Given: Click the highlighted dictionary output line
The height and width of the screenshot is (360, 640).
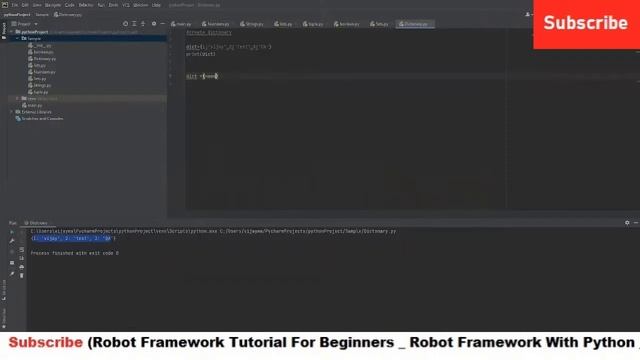Looking at the screenshot, I should (x=73, y=238).
